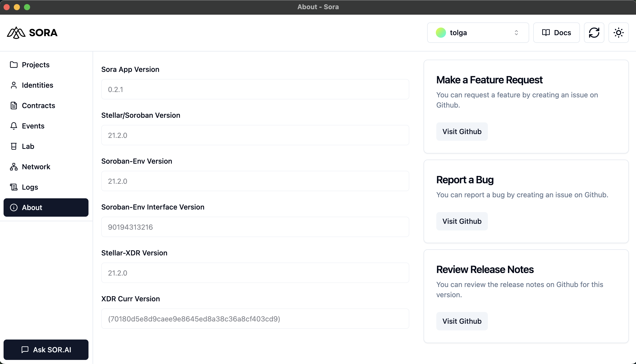636x364 pixels.
Task: Click the Soroban-Env Version field
Action: (x=255, y=181)
